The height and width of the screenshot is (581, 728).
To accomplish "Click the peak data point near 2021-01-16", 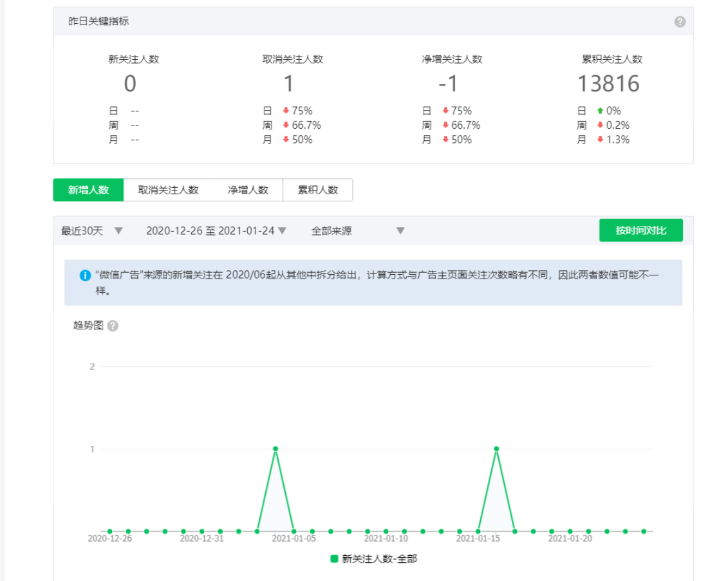I will (496, 448).
